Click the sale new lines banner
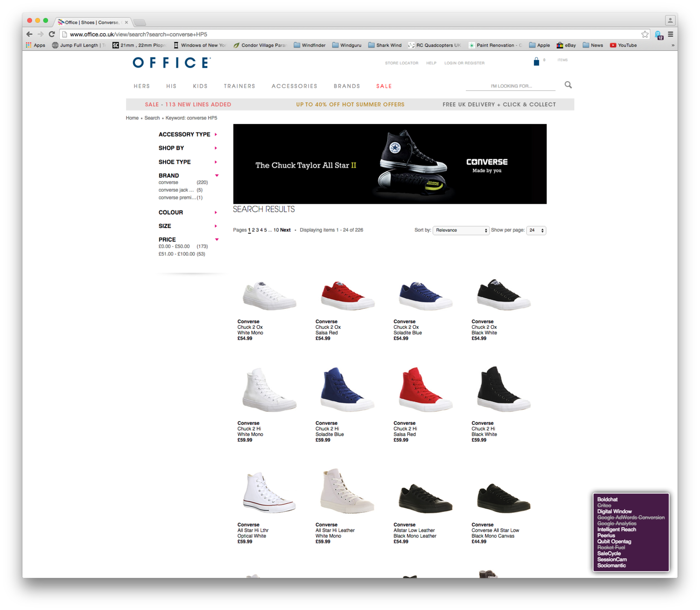This screenshot has height=610, width=700. point(188,104)
